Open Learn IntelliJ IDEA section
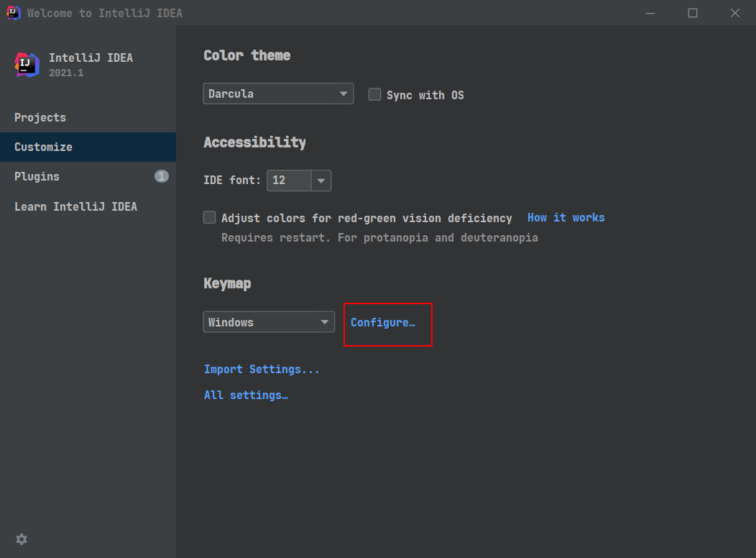This screenshot has height=558, width=756. [88, 206]
